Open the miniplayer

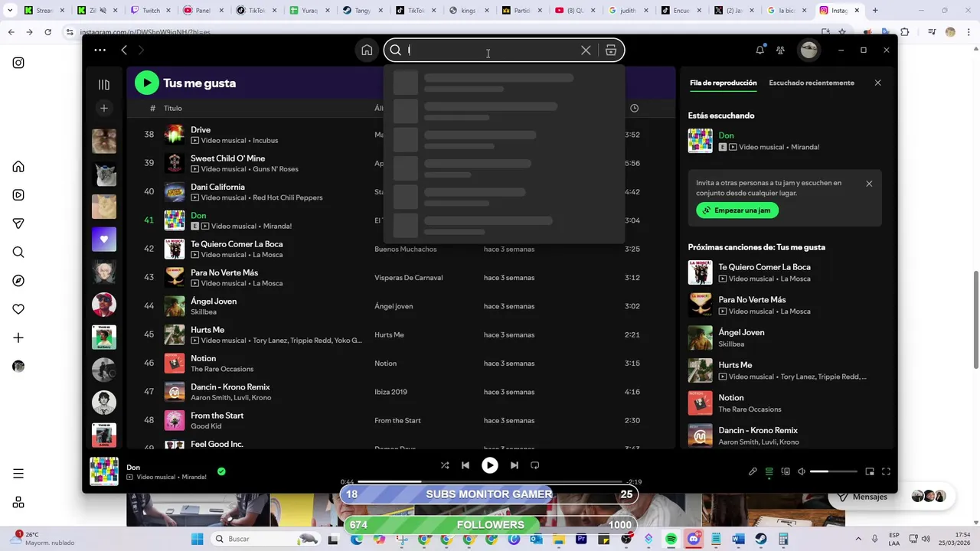[x=870, y=471]
